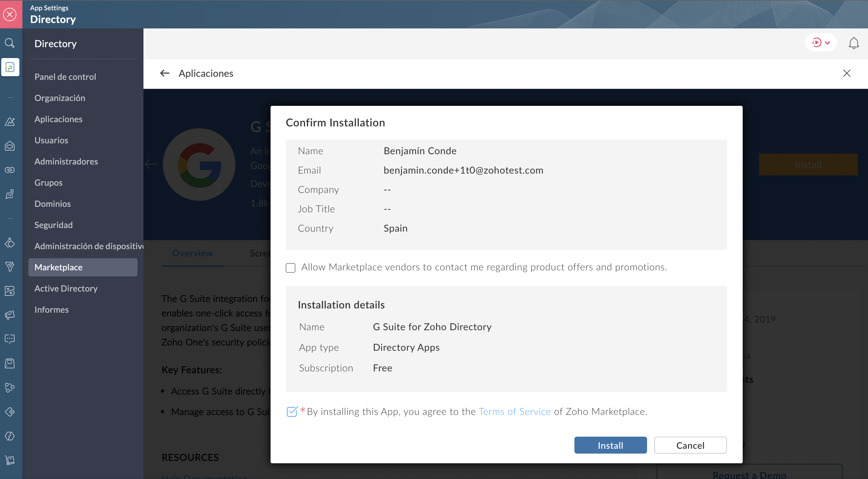
Task: Allow Marketplace vendors to contact me checkbox
Action: (291, 268)
